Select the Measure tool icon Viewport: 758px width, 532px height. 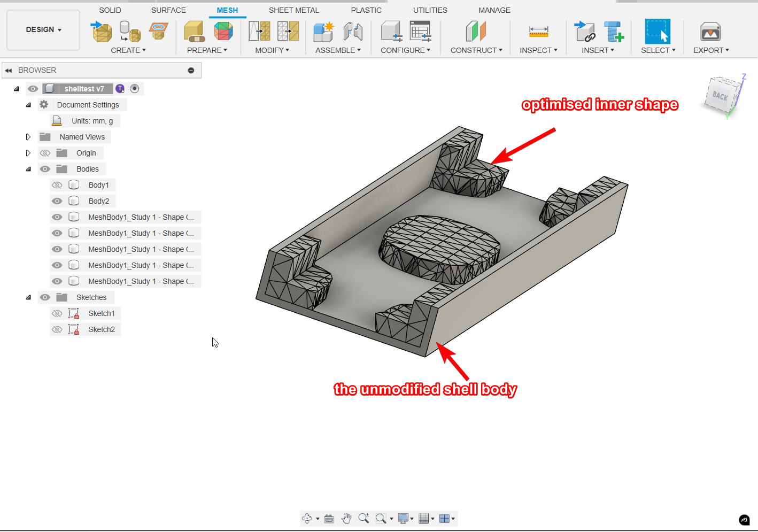pyautogui.click(x=538, y=32)
